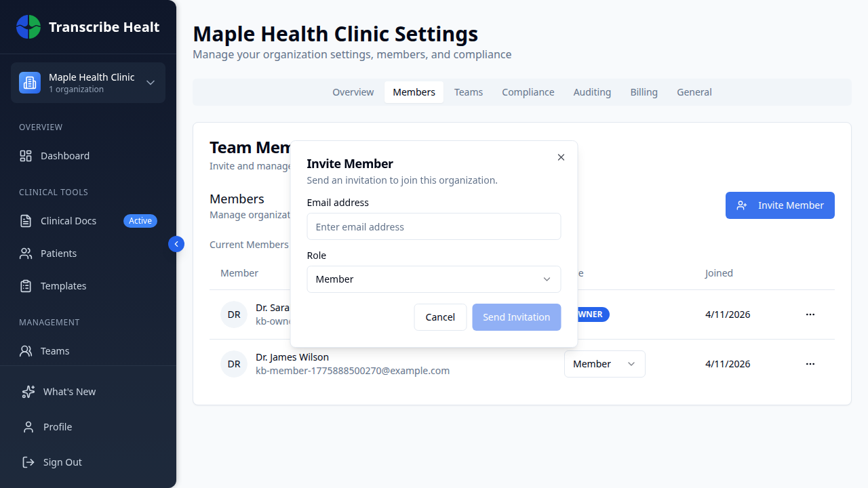Collapse the sidebar using the blue chevron

click(x=176, y=243)
